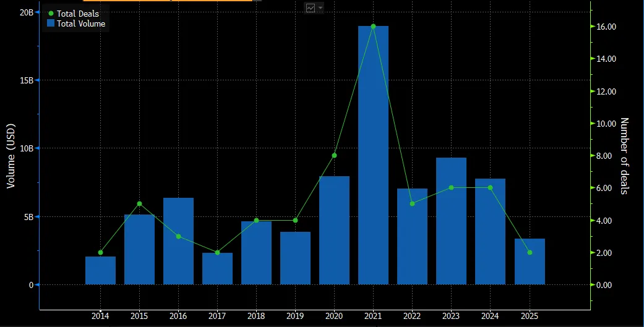The height and width of the screenshot is (327, 644).
Task: Click the Total Volume blue legend square
Action: (x=51, y=23)
